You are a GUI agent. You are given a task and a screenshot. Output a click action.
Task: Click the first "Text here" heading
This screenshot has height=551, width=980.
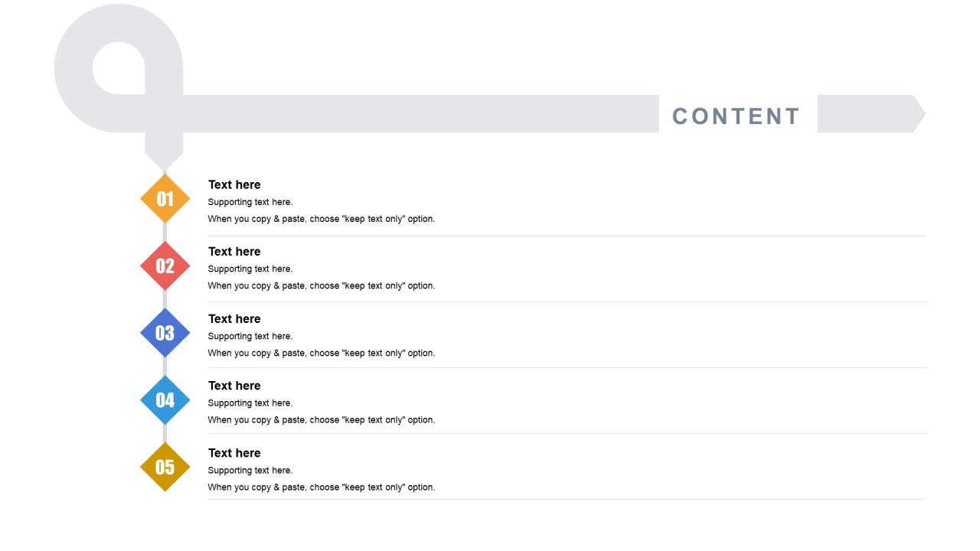click(x=234, y=184)
